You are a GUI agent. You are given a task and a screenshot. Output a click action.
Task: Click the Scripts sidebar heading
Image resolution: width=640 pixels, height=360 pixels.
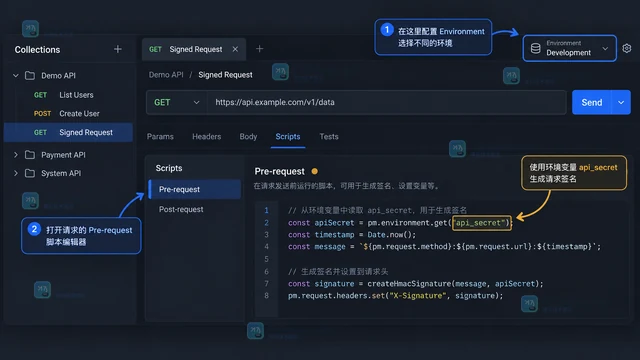click(169, 168)
